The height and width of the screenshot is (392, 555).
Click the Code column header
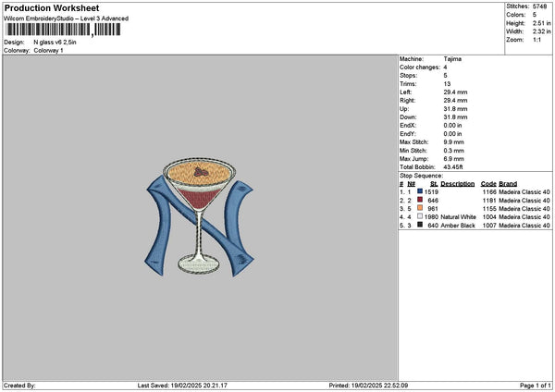click(x=488, y=184)
